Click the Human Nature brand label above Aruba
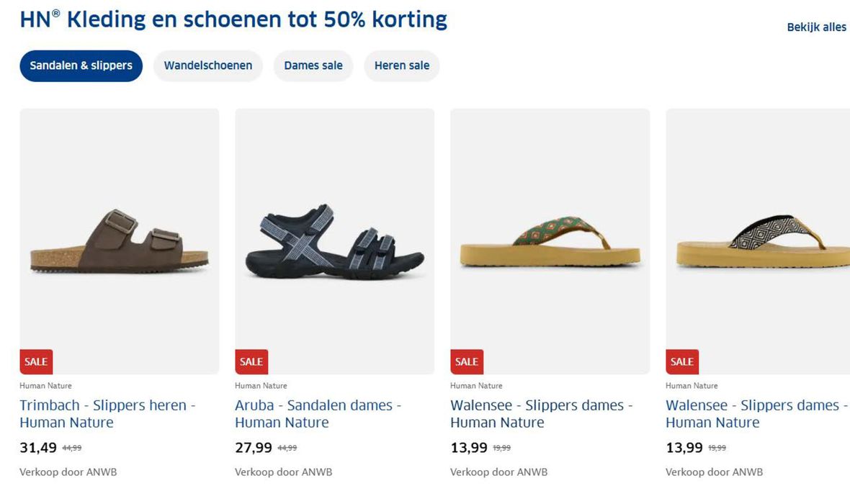This screenshot has height=504, width=850. click(x=261, y=386)
